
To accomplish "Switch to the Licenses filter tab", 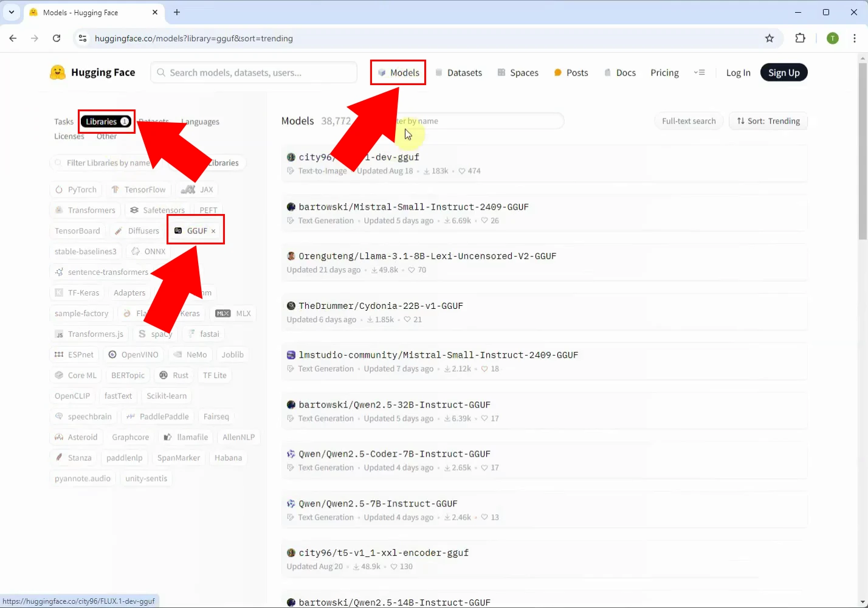I will 69,136.
